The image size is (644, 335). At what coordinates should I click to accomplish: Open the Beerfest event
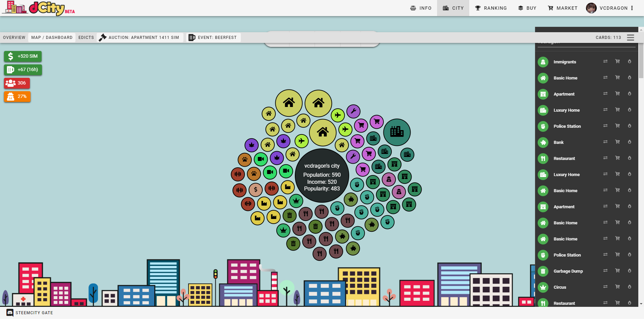coord(213,38)
